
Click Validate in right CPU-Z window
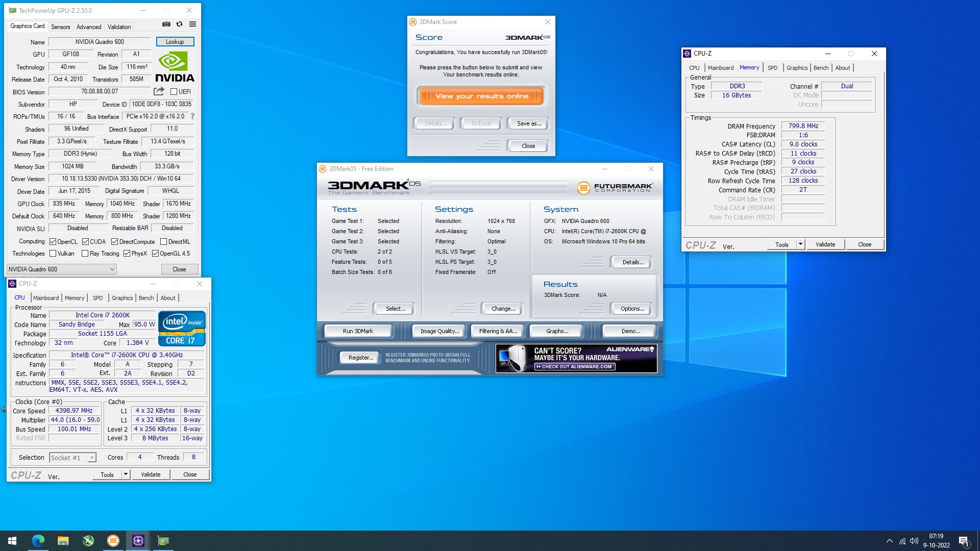[x=825, y=244]
